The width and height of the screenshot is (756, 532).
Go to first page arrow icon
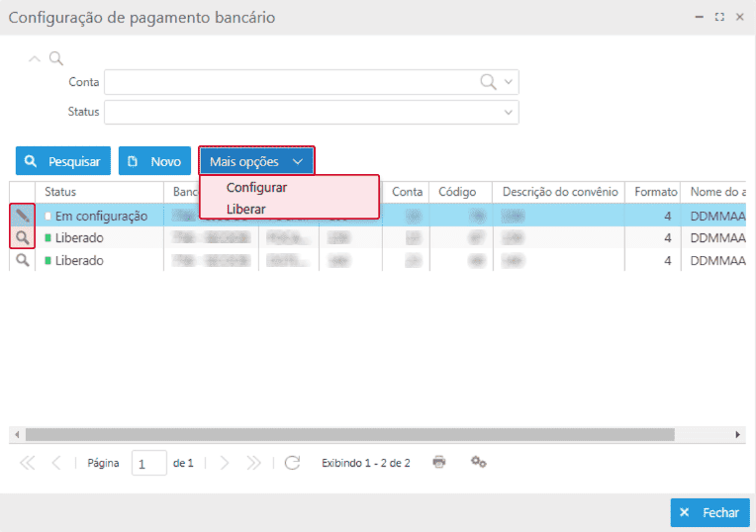[x=27, y=463]
